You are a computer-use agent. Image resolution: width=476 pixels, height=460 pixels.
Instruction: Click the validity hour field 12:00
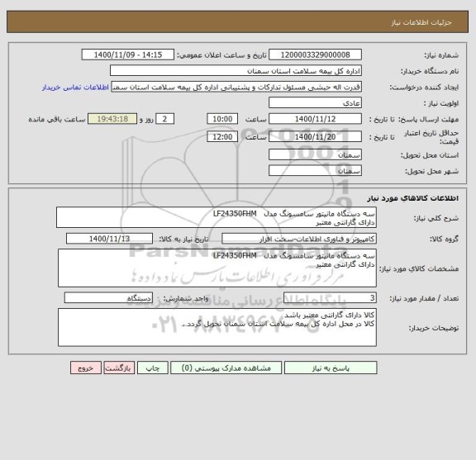(222, 137)
